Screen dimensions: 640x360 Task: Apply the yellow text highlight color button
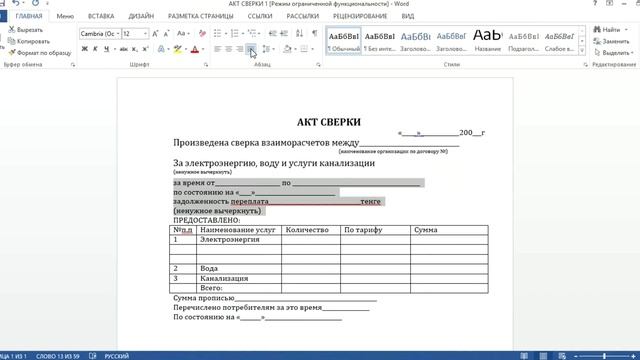click(178, 49)
